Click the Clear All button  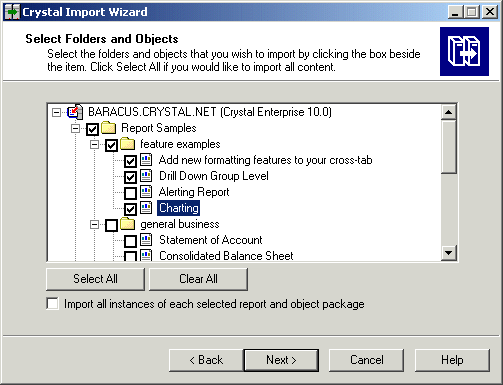point(198,279)
